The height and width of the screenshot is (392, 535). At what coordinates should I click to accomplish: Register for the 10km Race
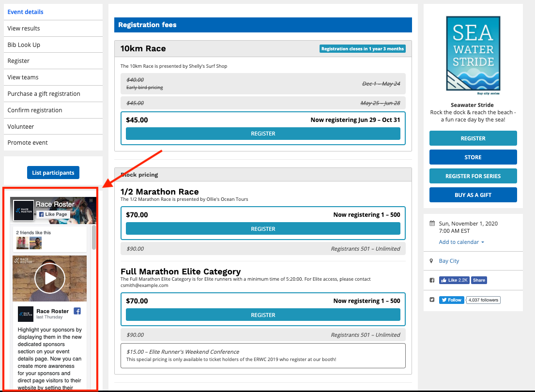pos(263,134)
